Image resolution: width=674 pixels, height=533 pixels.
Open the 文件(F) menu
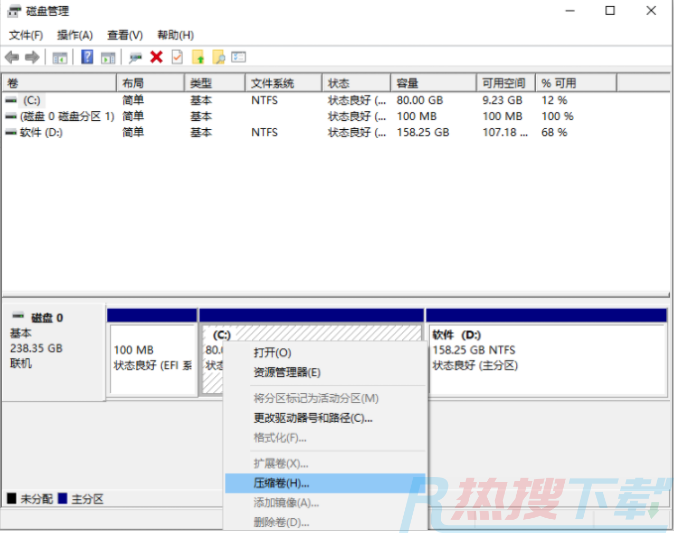click(26, 35)
